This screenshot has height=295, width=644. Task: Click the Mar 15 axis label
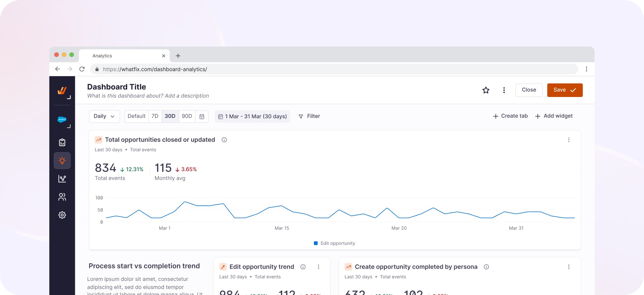[x=282, y=228]
